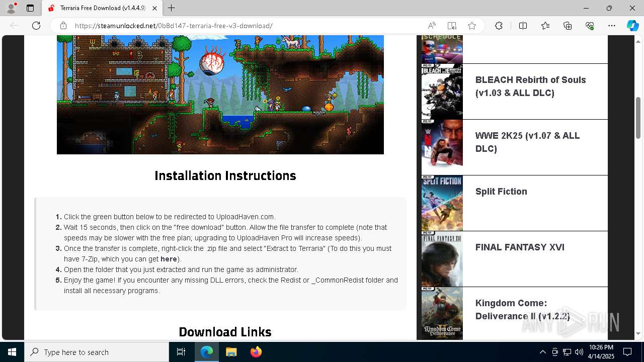Show hidden system tray icons
Image resolution: width=644 pixels, height=362 pixels.
[542, 352]
